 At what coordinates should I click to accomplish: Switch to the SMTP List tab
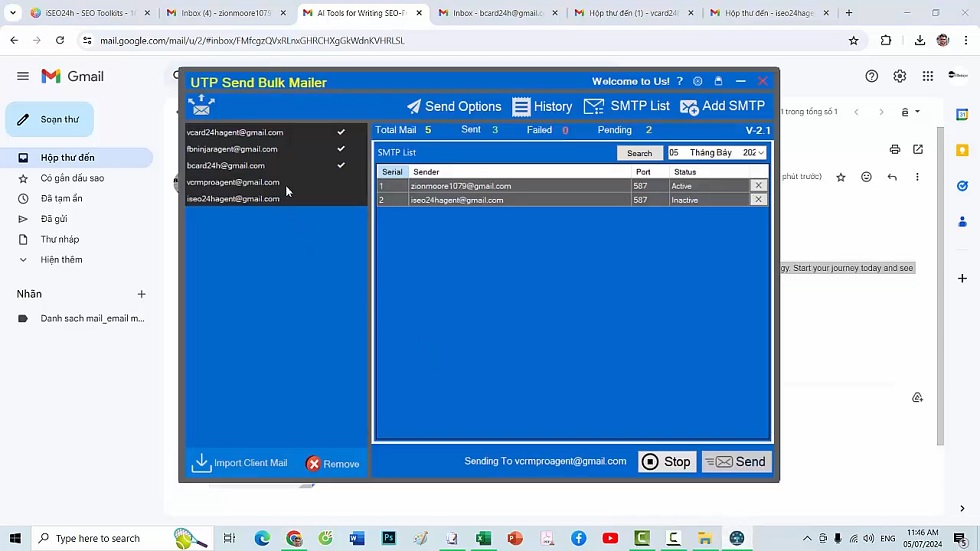pos(627,106)
